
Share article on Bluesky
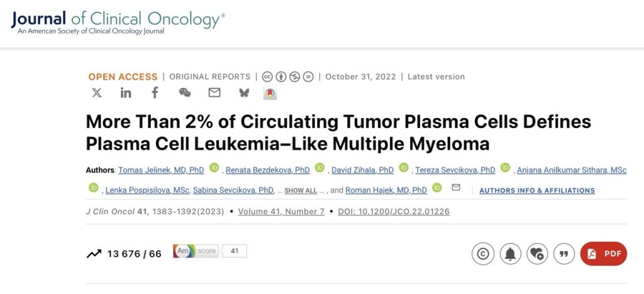pyautogui.click(x=244, y=93)
